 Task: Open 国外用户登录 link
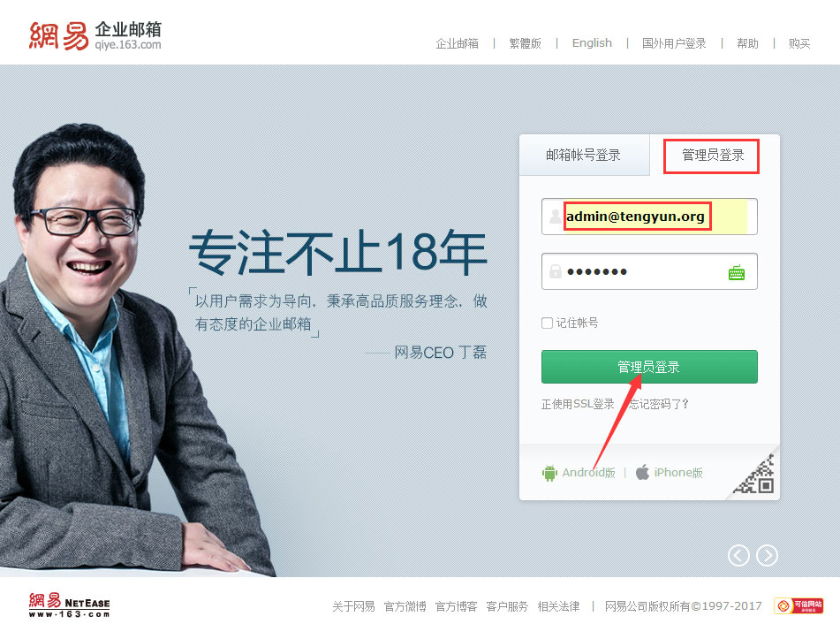click(x=674, y=43)
